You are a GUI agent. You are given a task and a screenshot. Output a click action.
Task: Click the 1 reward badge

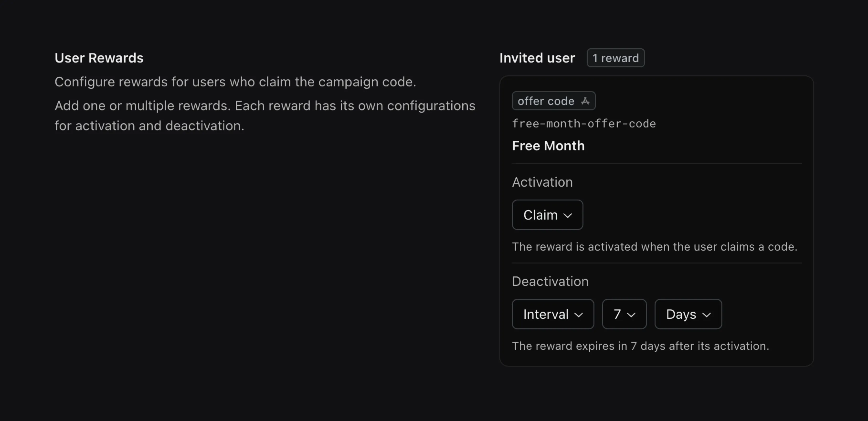tap(615, 58)
